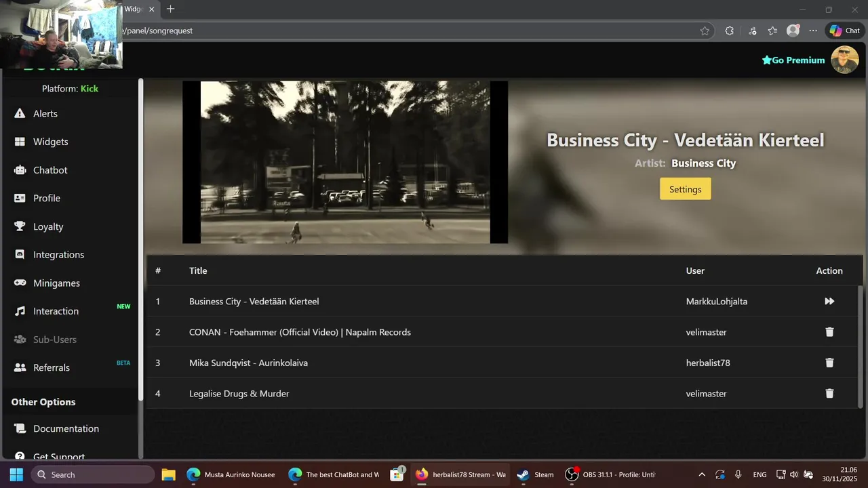Click user MarkkuLohjalta in the queue

[717, 301]
